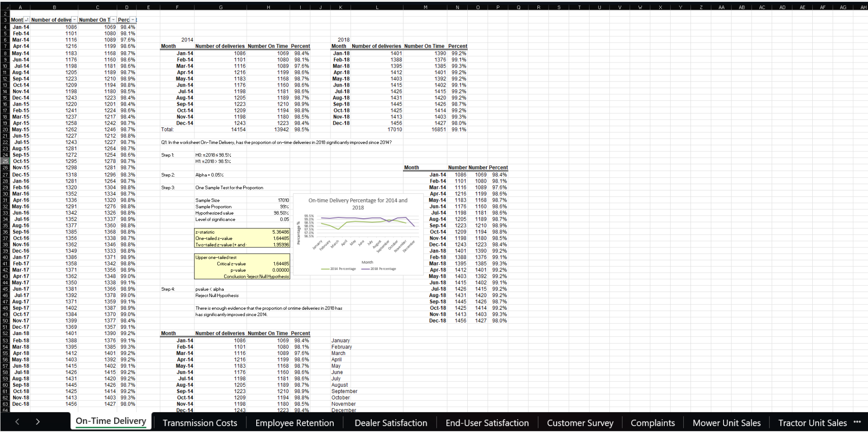868x432 pixels.
Task: Open the Customer Survey sheet
Action: click(x=580, y=422)
